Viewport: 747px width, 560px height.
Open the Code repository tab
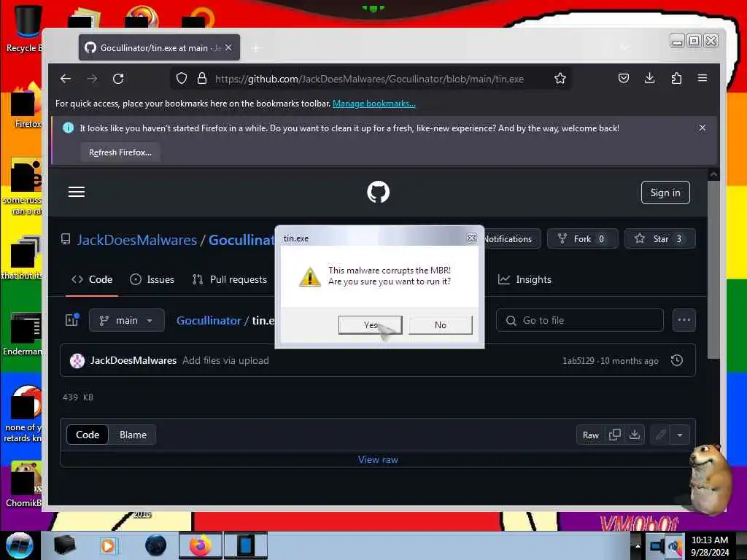coord(92,279)
